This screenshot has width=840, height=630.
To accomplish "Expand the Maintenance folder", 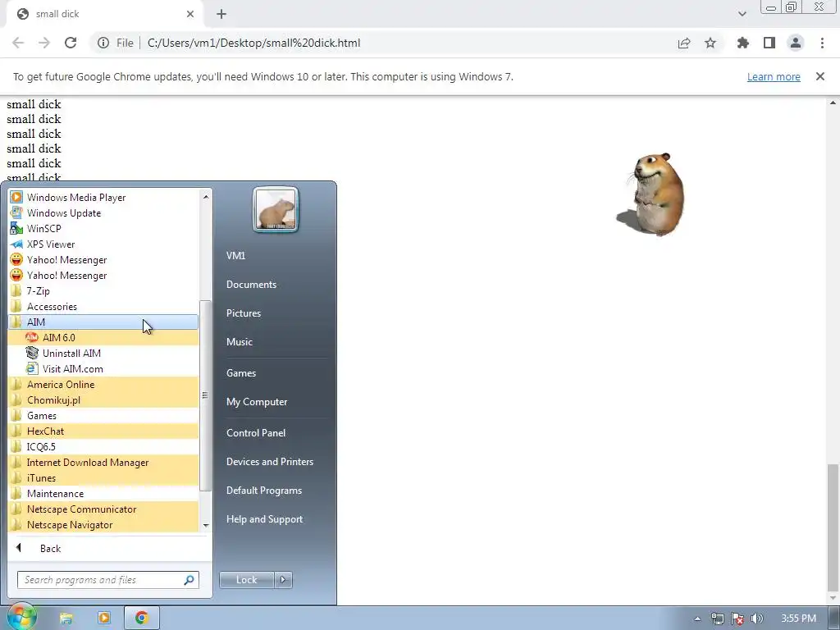I will point(103,493).
